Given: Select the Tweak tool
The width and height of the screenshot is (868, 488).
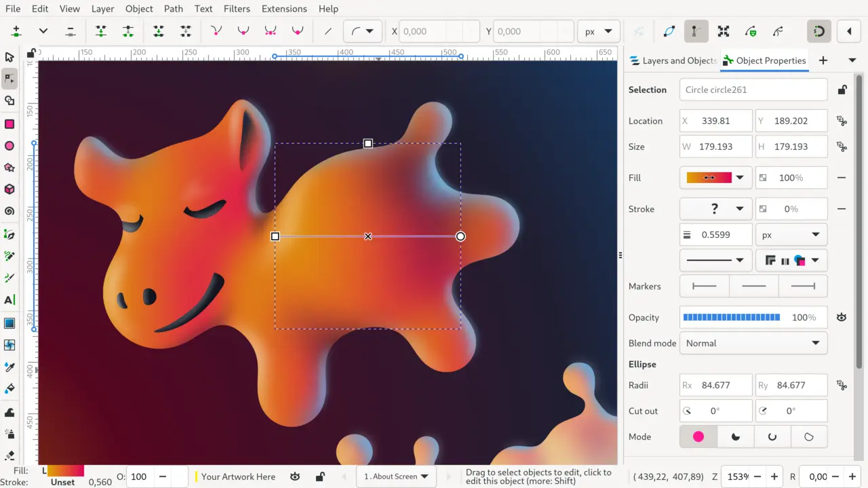Looking at the screenshot, I should click(x=9, y=412).
